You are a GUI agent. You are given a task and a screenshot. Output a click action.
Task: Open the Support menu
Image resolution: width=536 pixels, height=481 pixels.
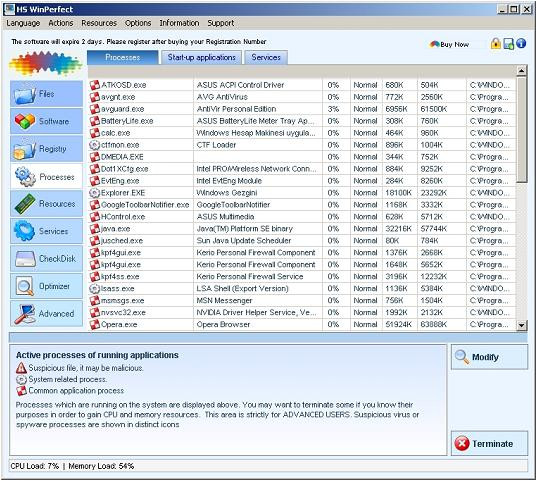pos(221,23)
